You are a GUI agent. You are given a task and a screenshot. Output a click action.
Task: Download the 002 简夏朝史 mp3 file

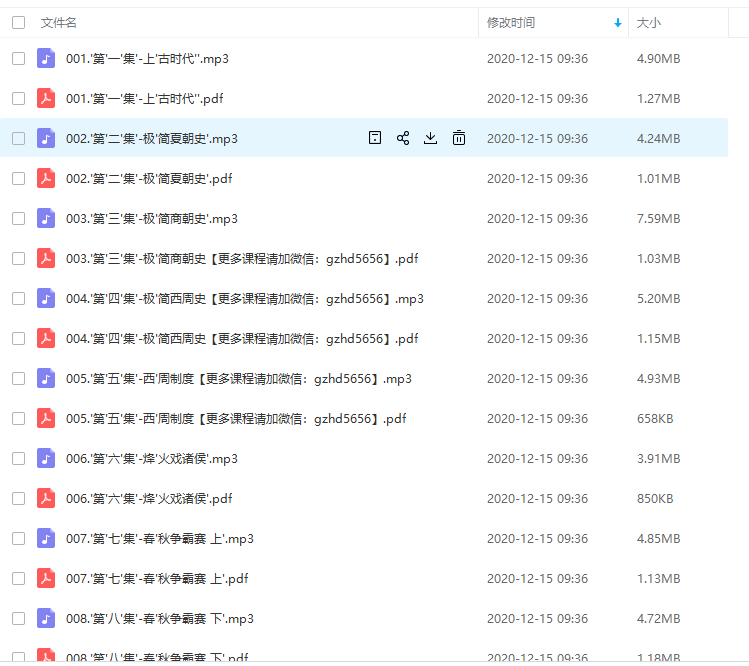coord(431,138)
